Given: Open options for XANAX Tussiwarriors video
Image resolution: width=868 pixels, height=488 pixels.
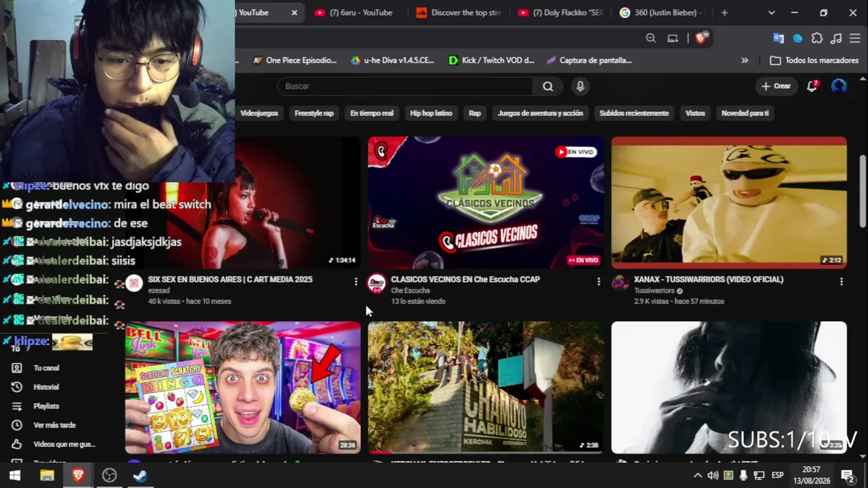Looking at the screenshot, I should pos(842,281).
